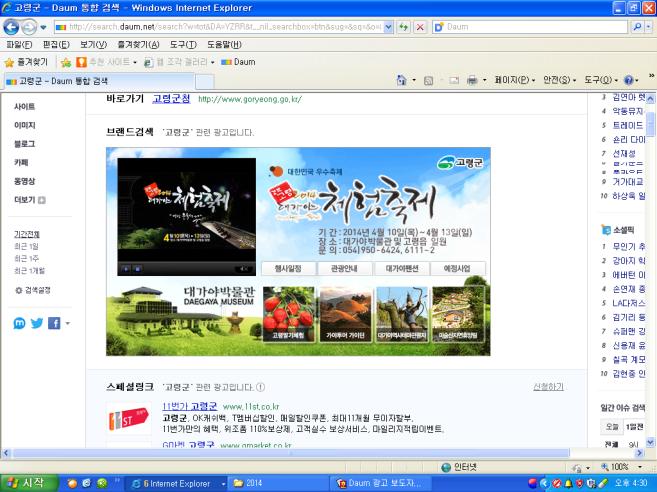
Task: Click the add to favorites bar icon
Action: tap(66, 63)
